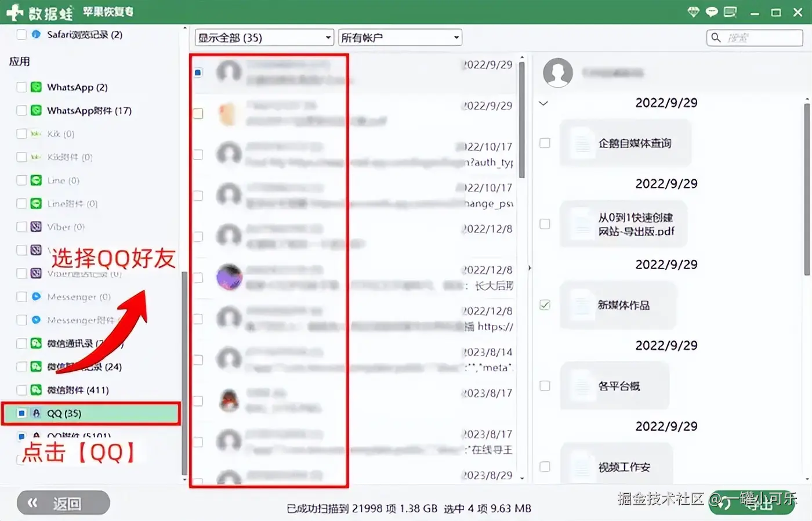
Task: Click the WhatsApp (2) app icon
Action: pos(36,87)
